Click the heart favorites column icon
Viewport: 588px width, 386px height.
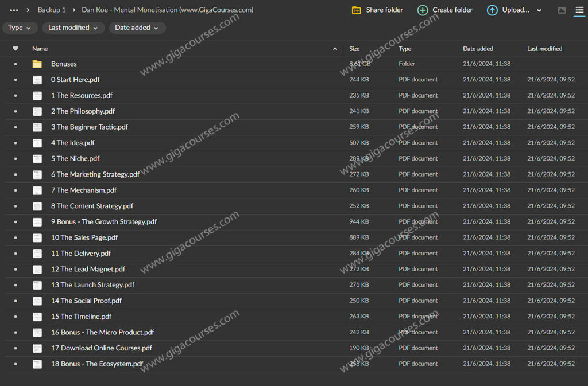tap(16, 49)
